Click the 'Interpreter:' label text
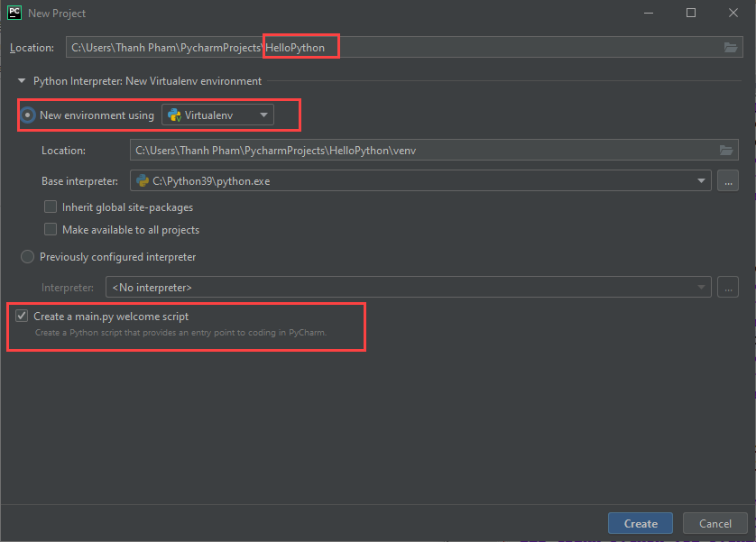This screenshot has width=756, height=542. coord(68,288)
